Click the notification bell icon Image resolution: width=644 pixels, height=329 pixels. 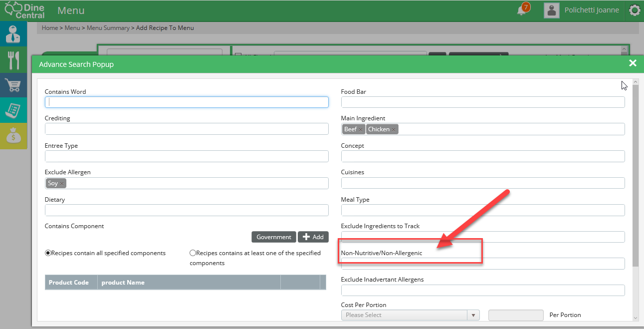(522, 10)
